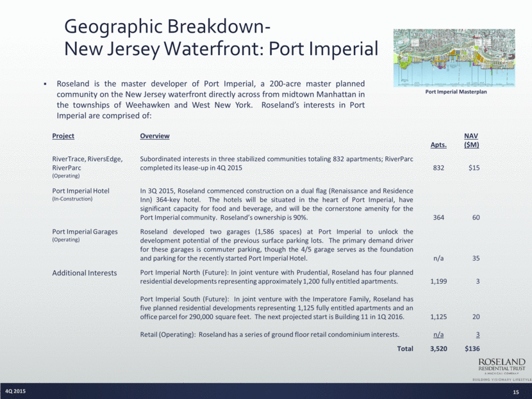
Task: Click the overview text starting "Roseland developed two garages"
Action: pos(276,245)
